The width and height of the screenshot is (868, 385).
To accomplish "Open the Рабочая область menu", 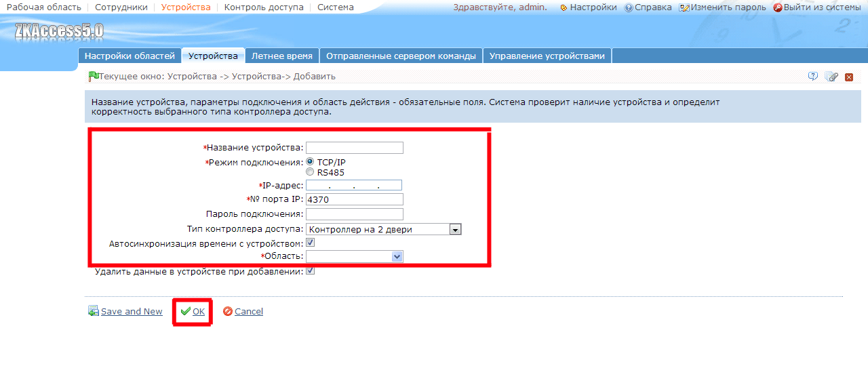I will [44, 7].
